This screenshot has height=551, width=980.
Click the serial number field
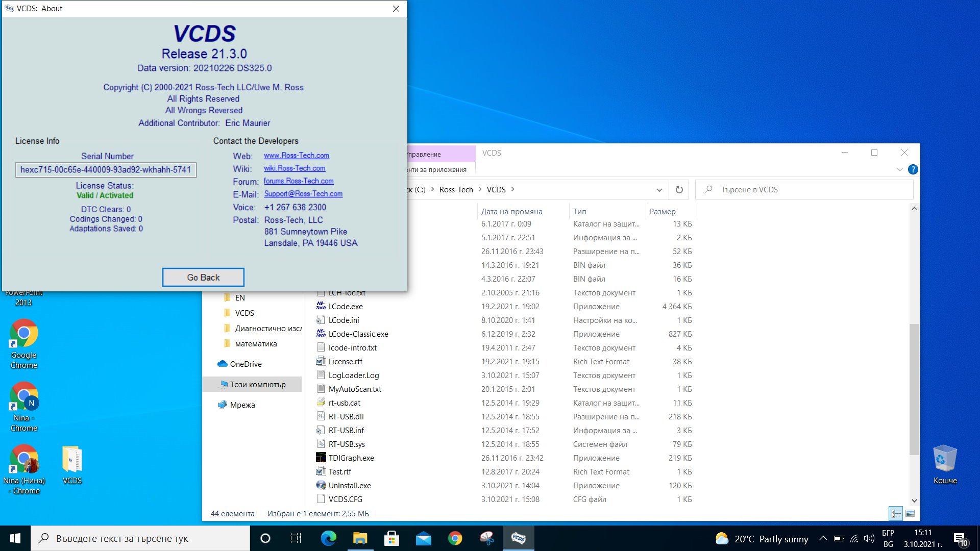(x=106, y=170)
